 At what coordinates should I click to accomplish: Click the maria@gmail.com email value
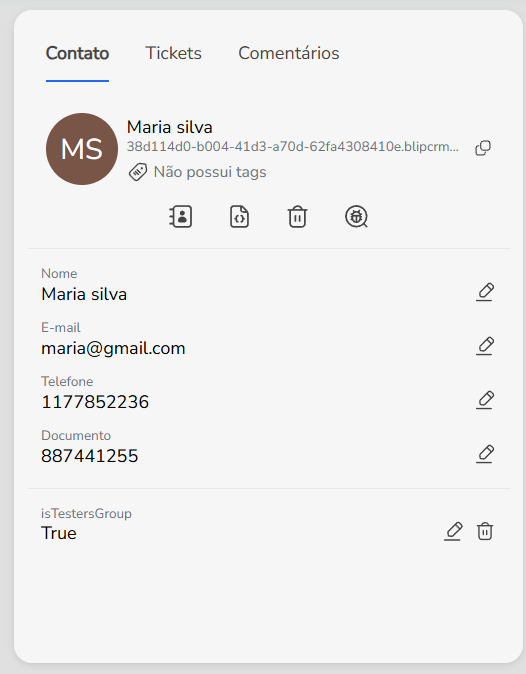[113, 348]
